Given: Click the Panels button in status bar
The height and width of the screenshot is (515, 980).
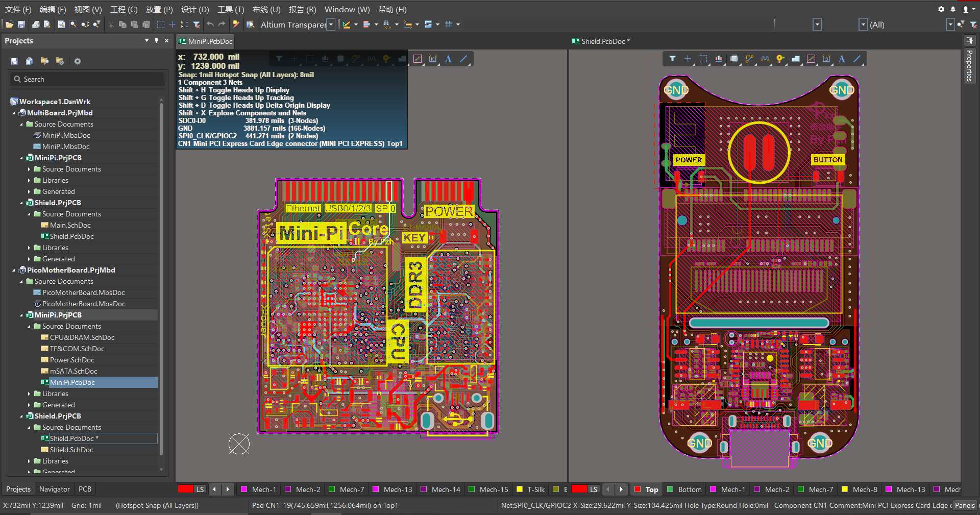Looking at the screenshot, I should 964,505.
